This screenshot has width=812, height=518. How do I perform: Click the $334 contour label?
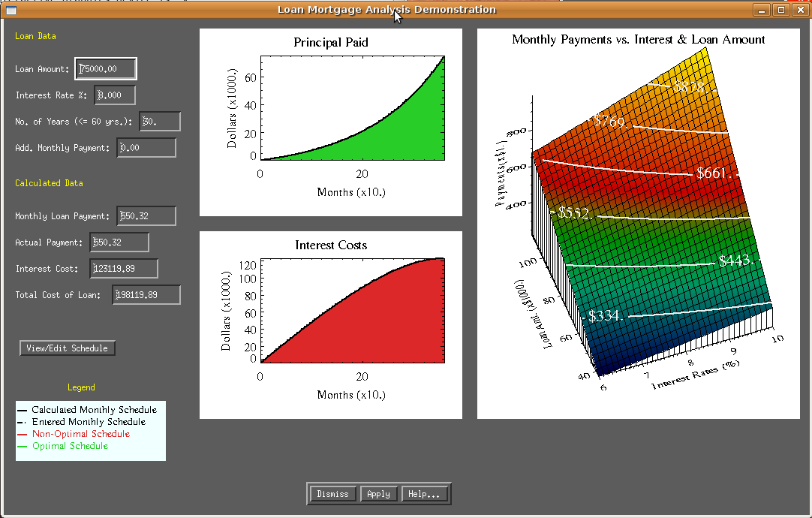point(604,315)
